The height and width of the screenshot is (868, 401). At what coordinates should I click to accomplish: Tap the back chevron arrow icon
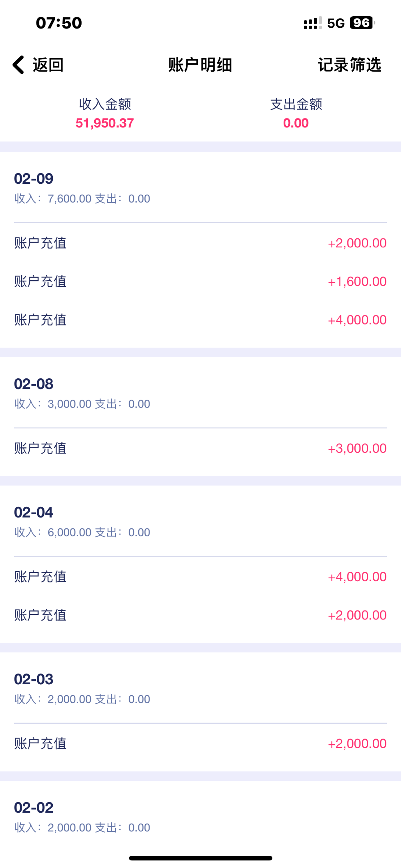18,65
